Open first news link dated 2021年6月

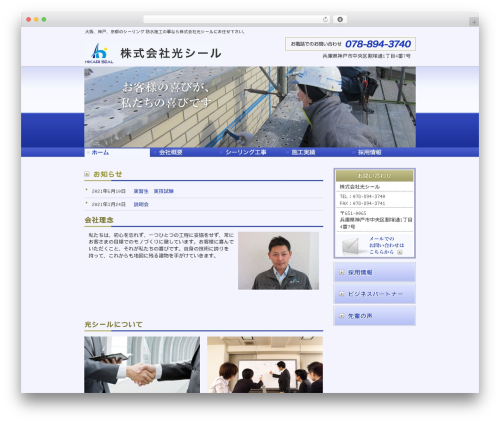pyautogui.click(x=154, y=191)
